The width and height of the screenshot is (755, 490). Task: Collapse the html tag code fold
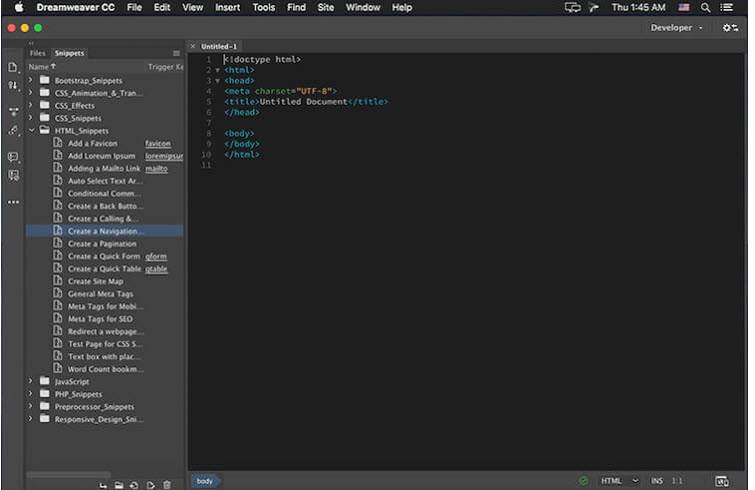pos(218,70)
